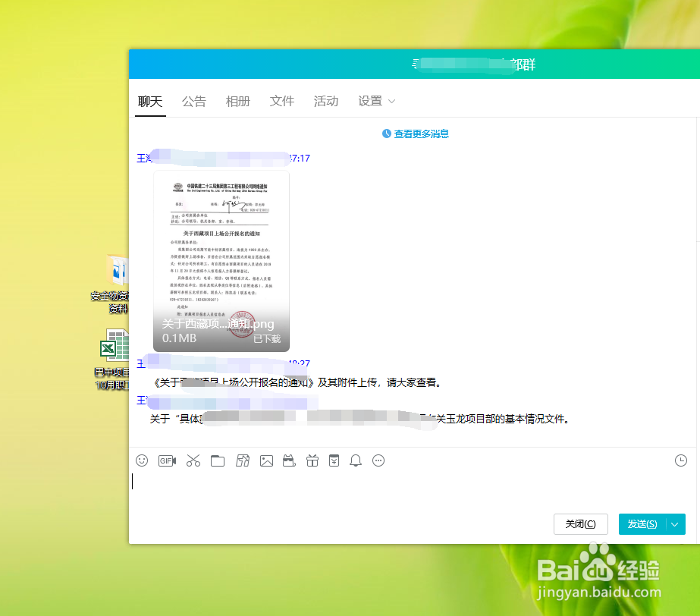700x616 pixels.
Task: Click clock icon beside 查看更多消息
Action: click(x=387, y=134)
